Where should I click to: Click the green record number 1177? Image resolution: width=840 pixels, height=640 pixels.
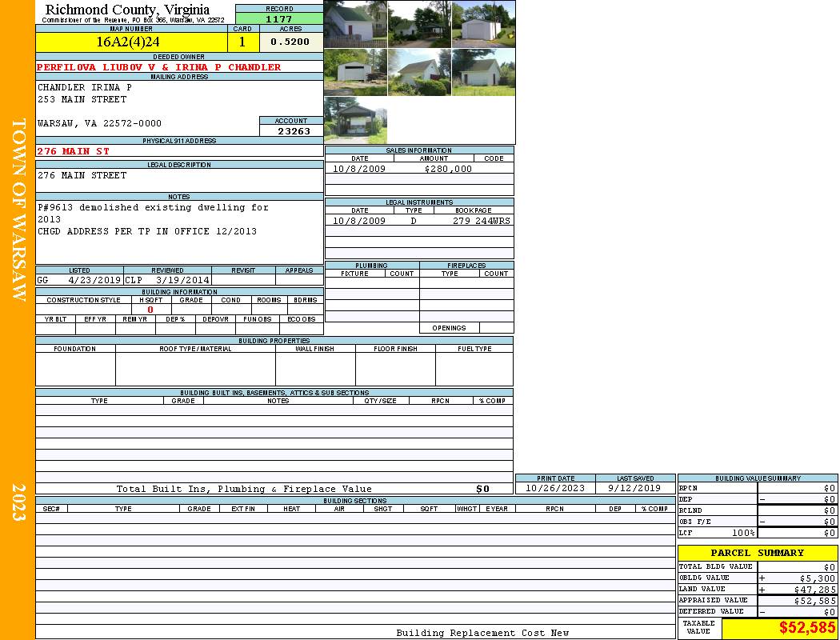tap(279, 18)
